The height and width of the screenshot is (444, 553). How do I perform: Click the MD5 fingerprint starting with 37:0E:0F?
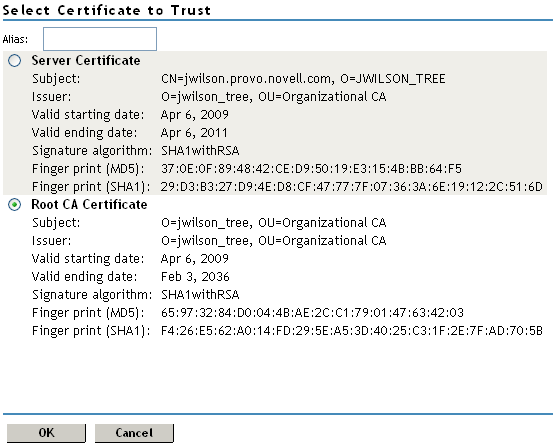pos(311,169)
